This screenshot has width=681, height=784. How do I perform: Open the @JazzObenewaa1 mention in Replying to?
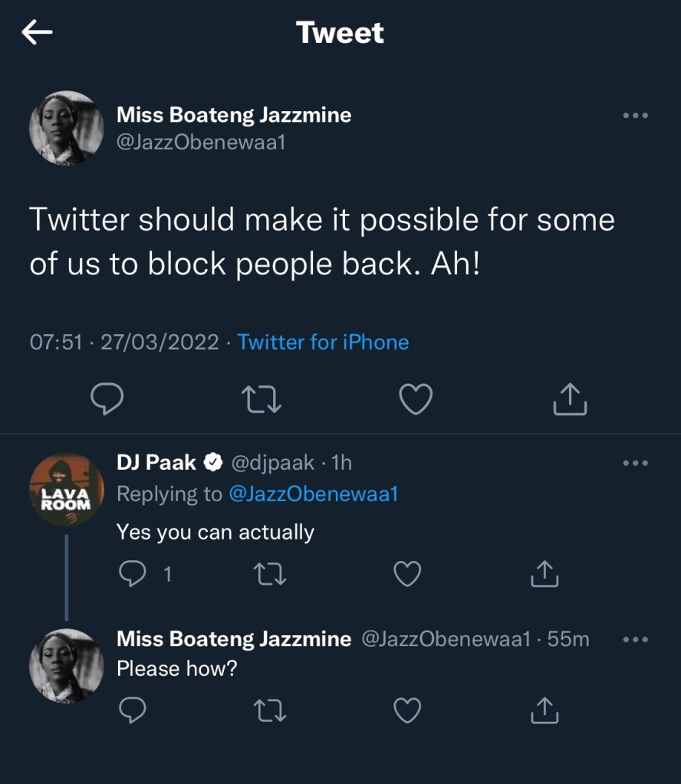pyautogui.click(x=313, y=494)
